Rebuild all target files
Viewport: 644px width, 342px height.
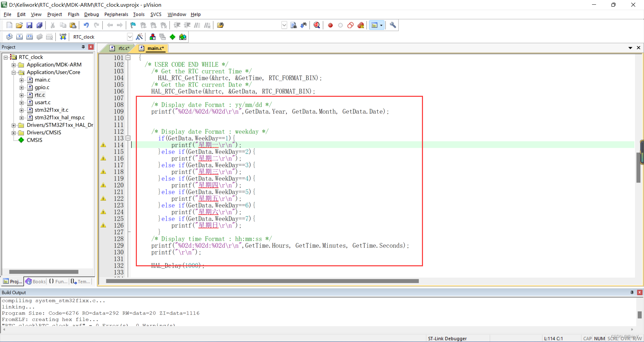pyautogui.click(x=30, y=37)
